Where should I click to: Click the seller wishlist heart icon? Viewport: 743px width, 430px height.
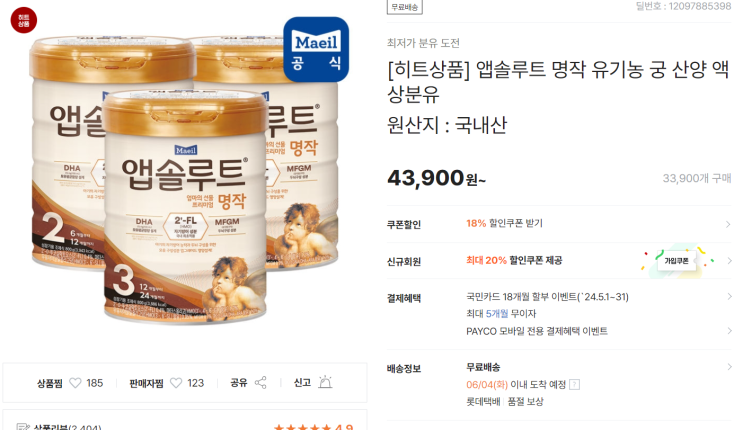point(176,383)
